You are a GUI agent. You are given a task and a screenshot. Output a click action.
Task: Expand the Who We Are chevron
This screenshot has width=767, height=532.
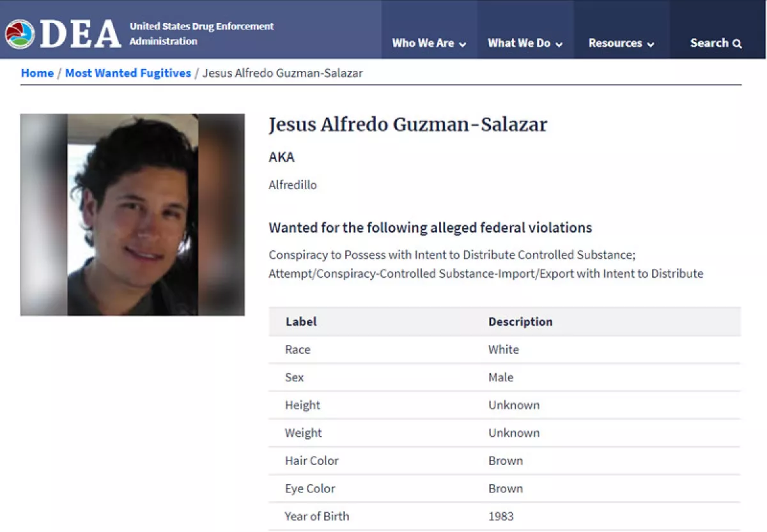pos(462,45)
